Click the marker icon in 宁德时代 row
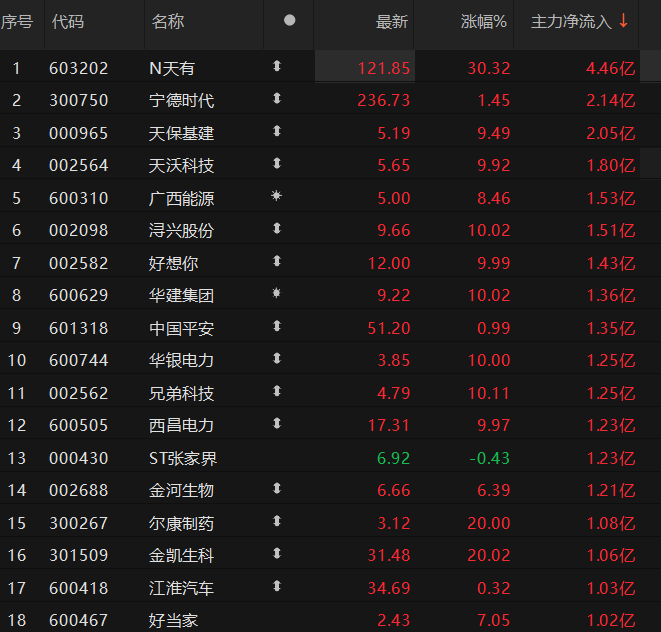This screenshot has width=661, height=632. 277,98
